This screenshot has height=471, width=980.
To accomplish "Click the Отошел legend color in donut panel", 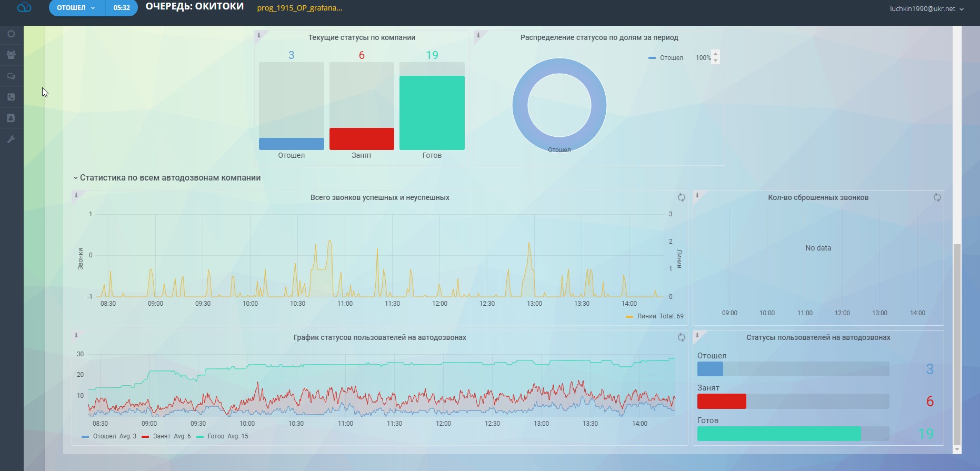I will click(x=652, y=58).
